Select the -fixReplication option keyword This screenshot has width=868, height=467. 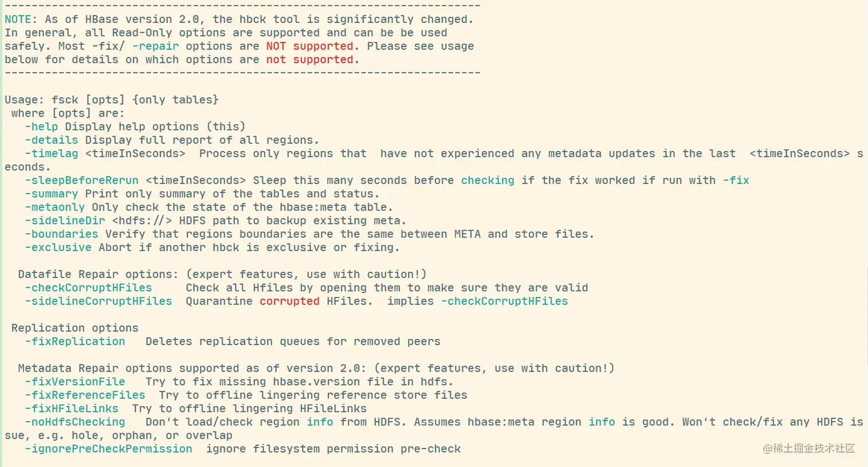tap(75, 341)
